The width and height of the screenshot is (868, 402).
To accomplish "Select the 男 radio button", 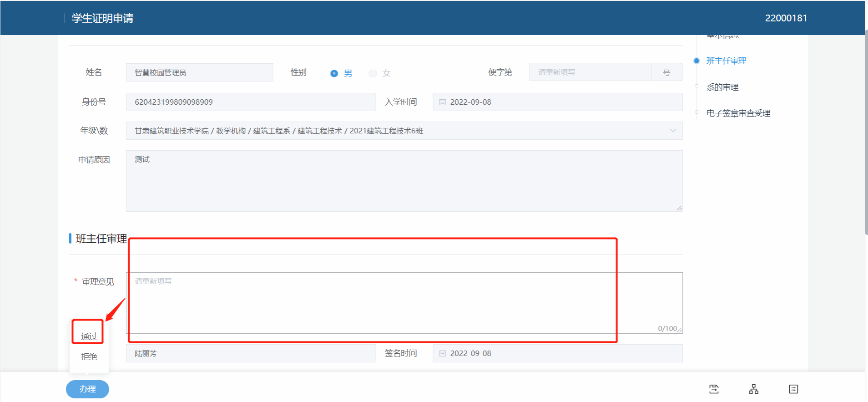I will click(x=334, y=73).
